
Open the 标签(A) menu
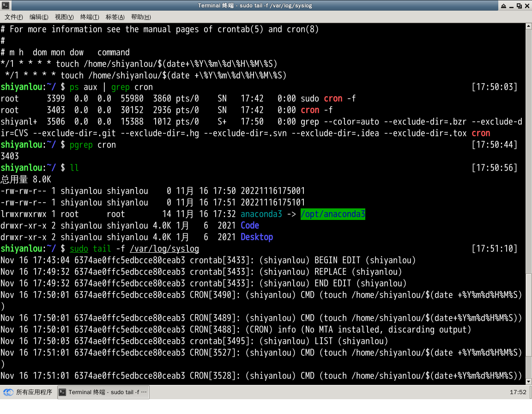point(115,17)
